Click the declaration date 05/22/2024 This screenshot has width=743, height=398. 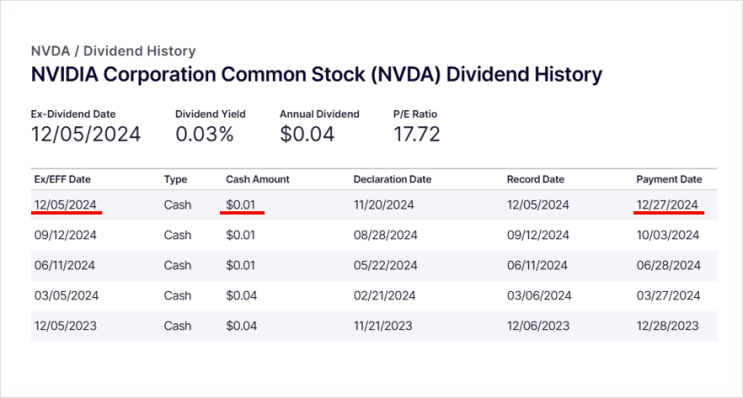pyautogui.click(x=385, y=265)
